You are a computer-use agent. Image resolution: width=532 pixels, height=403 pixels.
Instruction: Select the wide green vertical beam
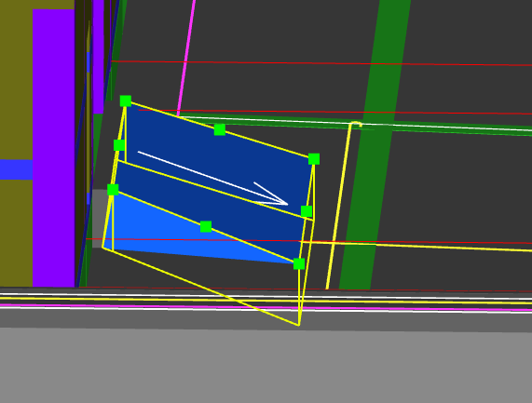tap(375, 144)
